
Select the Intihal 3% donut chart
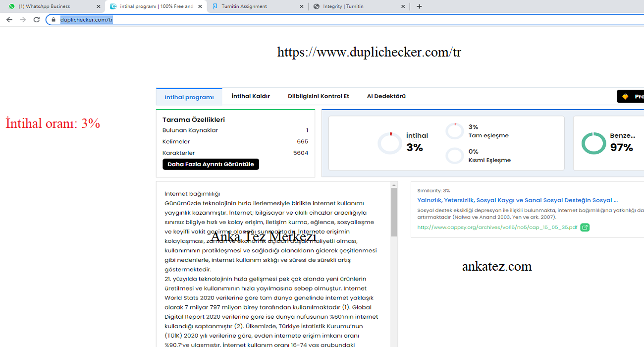[x=390, y=143]
